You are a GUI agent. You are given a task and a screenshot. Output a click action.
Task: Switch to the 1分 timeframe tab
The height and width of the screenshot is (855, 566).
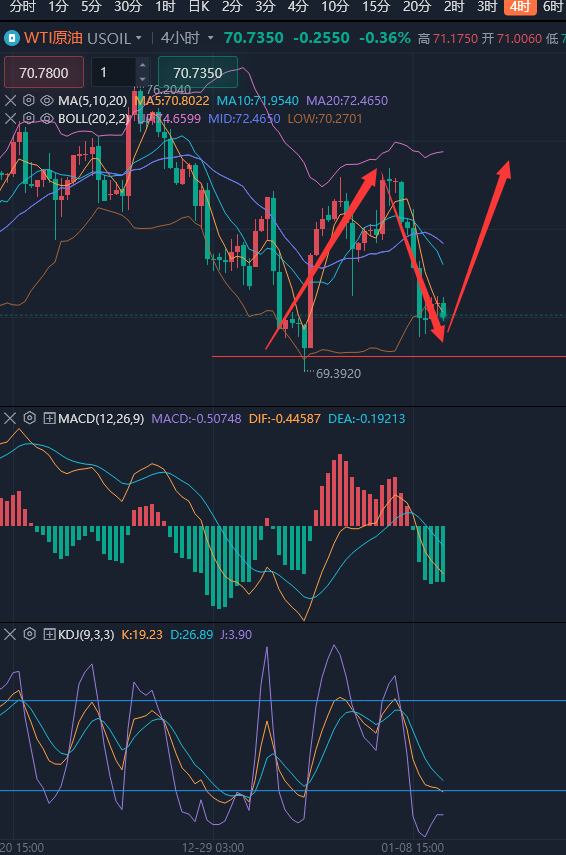tap(58, 7)
